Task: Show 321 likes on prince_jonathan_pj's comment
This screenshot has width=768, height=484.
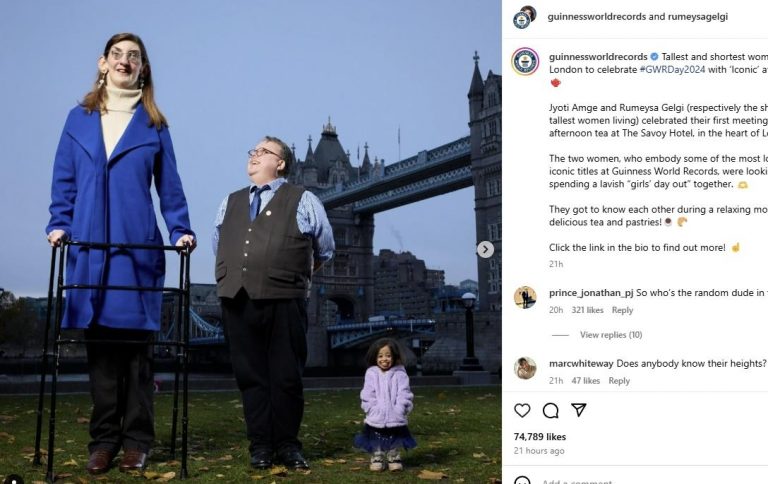Action: click(x=585, y=310)
